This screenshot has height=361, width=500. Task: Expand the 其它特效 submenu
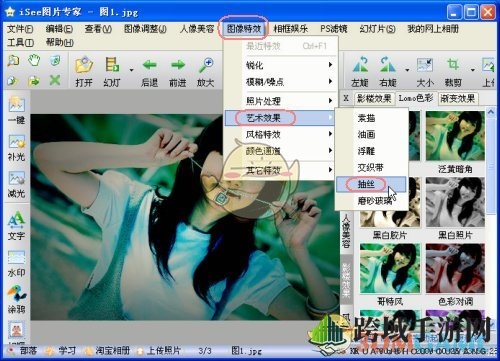coord(280,170)
